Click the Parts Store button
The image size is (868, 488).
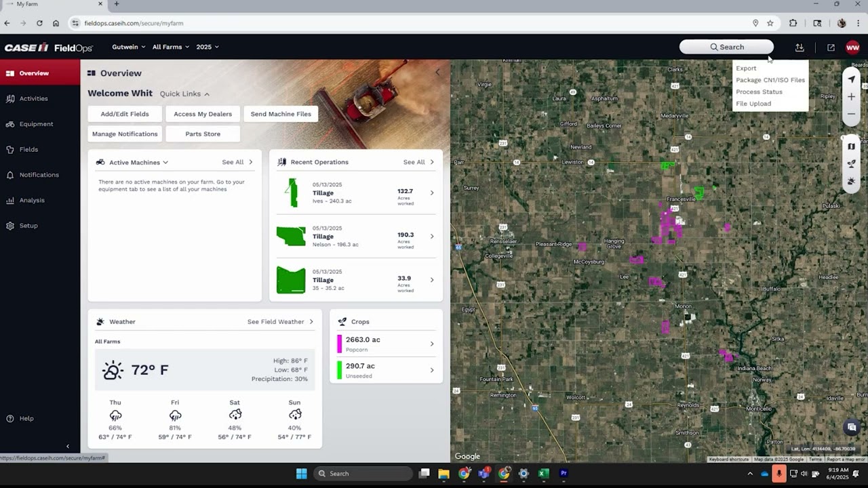[203, 134]
